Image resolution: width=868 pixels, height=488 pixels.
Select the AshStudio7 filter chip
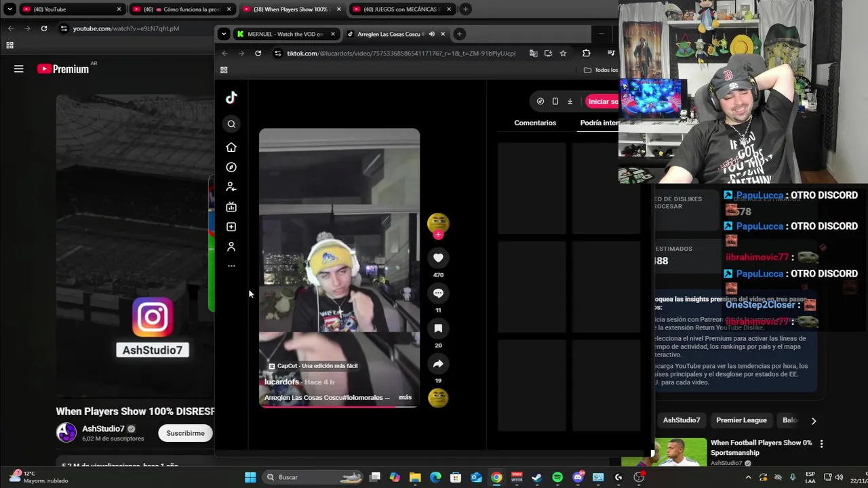(x=682, y=420)
